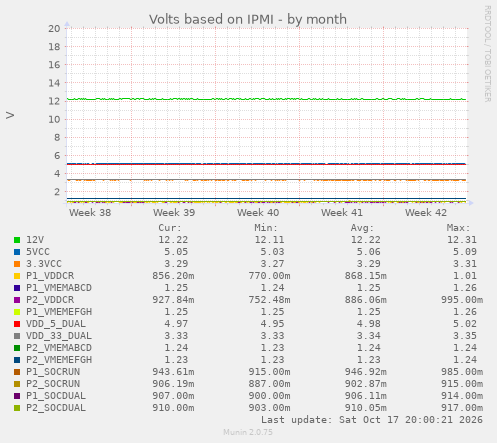Click the P1_VMEMABCD legend label
The height and width of the screenshot is (443, 497).
59,288
